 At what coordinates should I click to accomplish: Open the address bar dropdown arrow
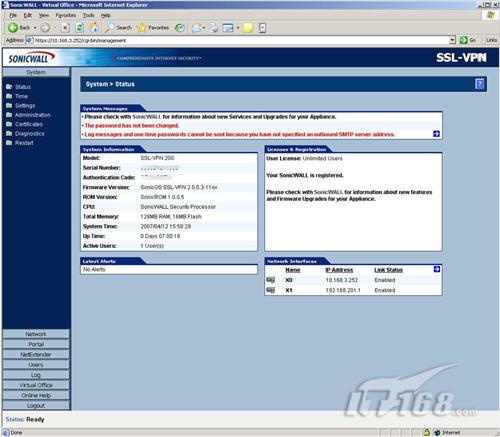click(452, 40)
